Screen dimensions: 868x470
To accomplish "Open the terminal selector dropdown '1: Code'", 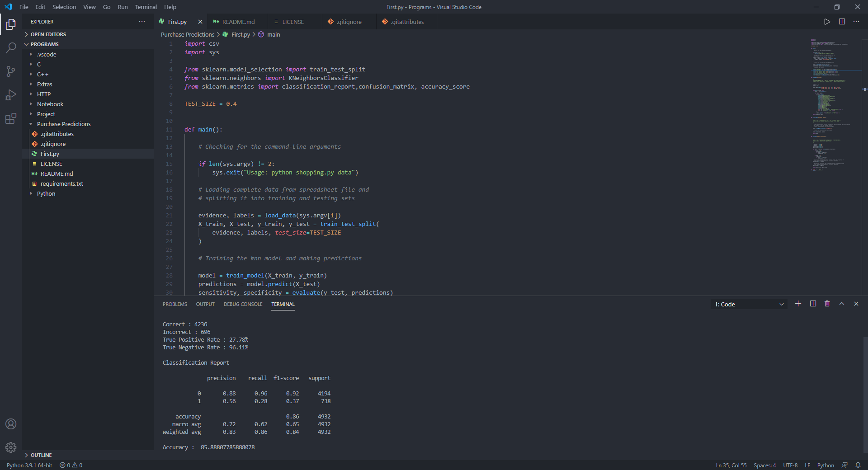I will tap(749, 304).
